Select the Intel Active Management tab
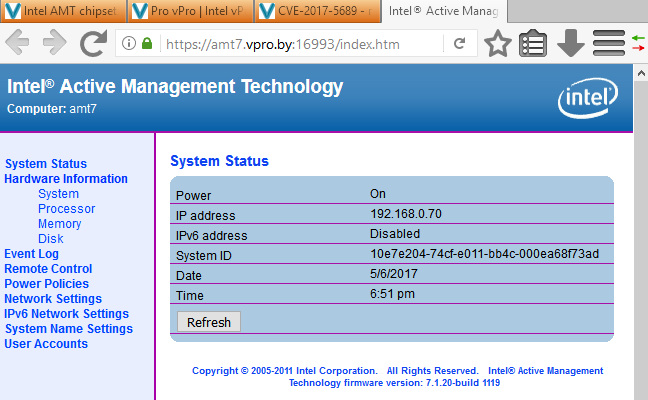Screen dimensions: 648x400 pyautogui.click(x=444, y=11)
